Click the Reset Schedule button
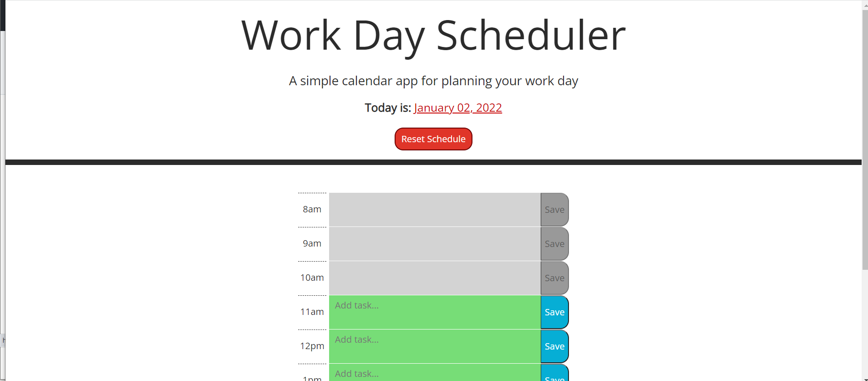868x381 pixels. click(x=433, y=139)
